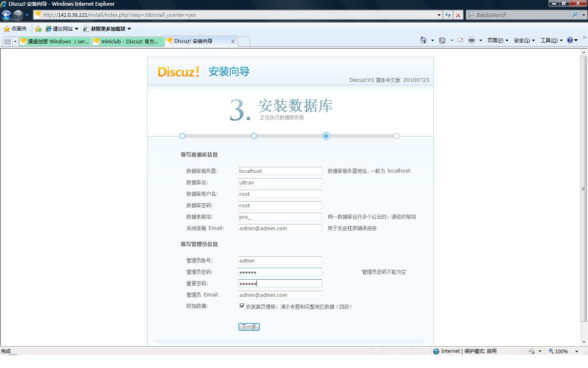Click the Home page icon
Image resolution: width=588 pixels, height=368 pixels.
pyautogui.click(x=423, y=40)
